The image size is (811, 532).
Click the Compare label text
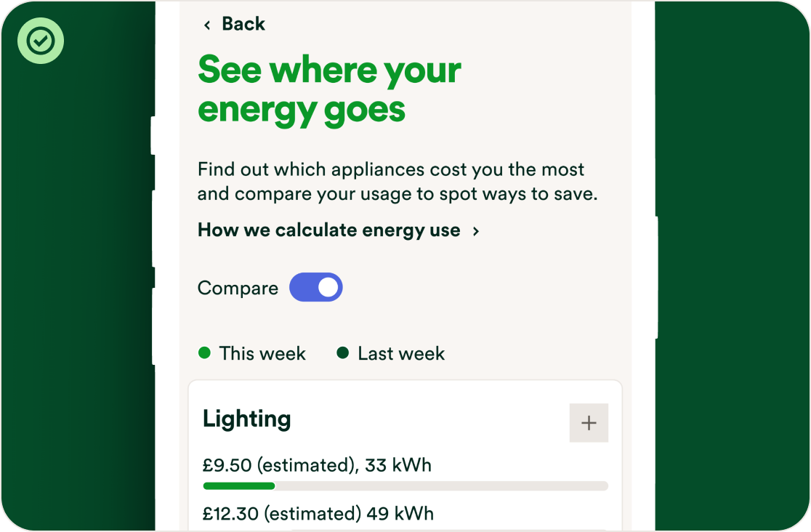tap(238, 289)
